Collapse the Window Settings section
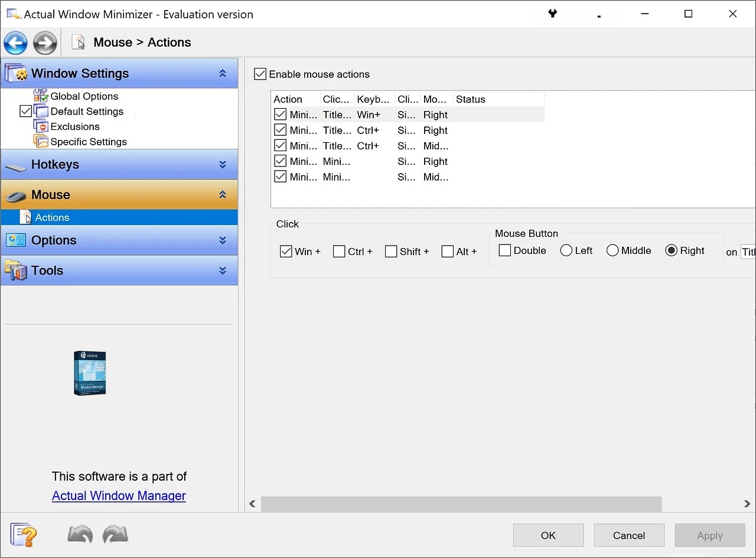 (223, 73)
